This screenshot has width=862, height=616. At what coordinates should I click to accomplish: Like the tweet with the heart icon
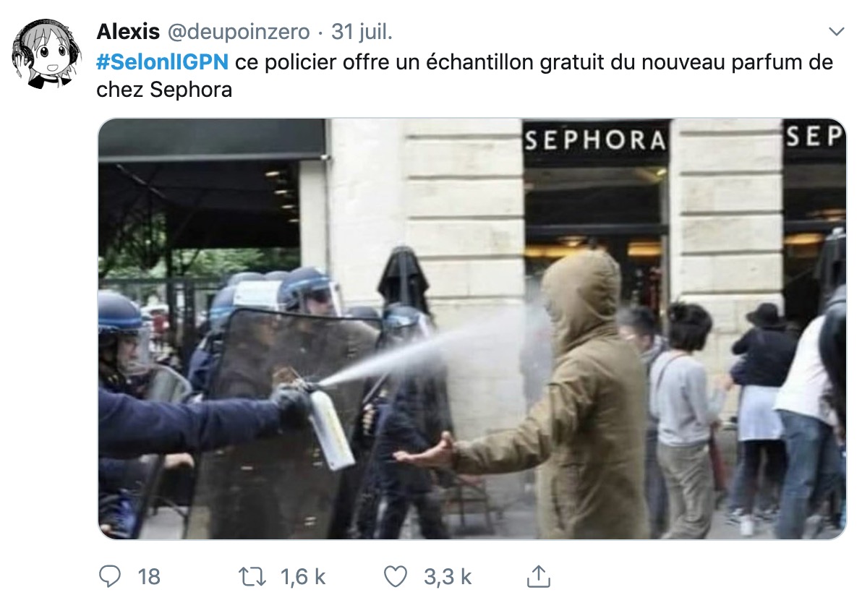coord(396,576)
